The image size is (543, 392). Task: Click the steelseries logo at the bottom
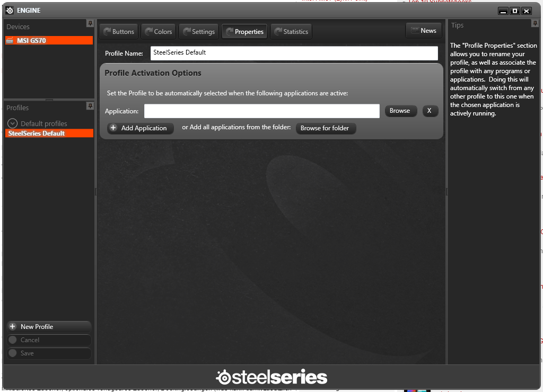click(271, 377)
